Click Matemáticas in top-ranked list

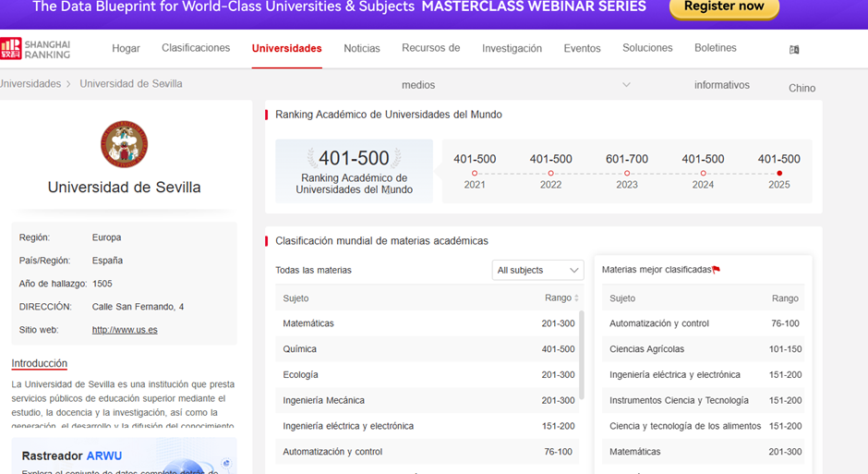(703, 452)
